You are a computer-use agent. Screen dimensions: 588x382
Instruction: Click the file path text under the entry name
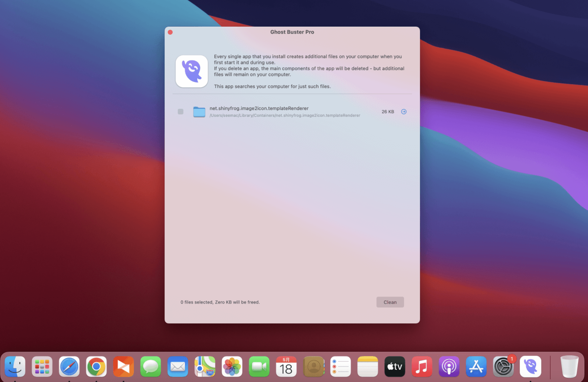(285, 115)
